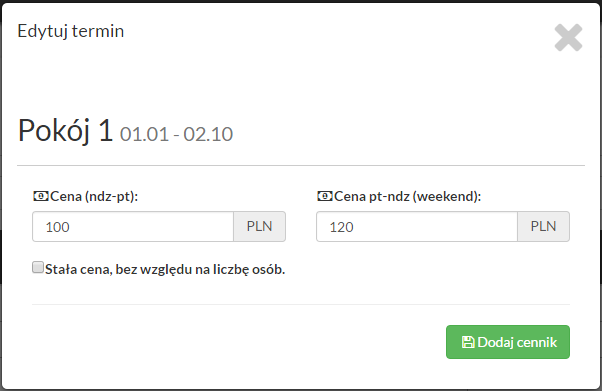Click the money icon beside Cena (ndz-pt)

41,196
